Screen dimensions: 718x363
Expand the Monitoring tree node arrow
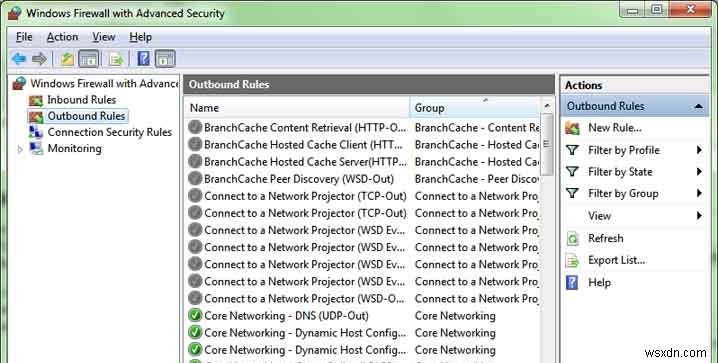tap(20, 149)
